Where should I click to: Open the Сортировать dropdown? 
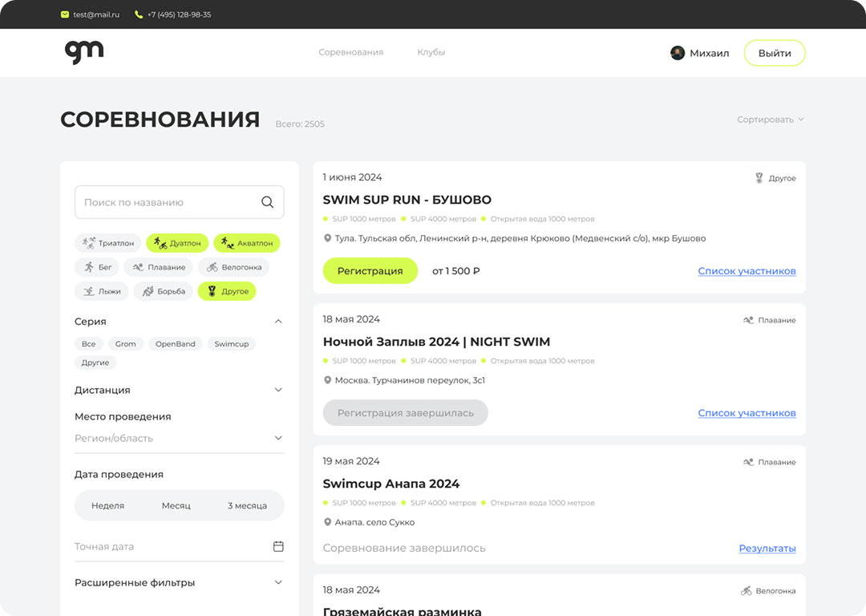(x=770, y=120)
